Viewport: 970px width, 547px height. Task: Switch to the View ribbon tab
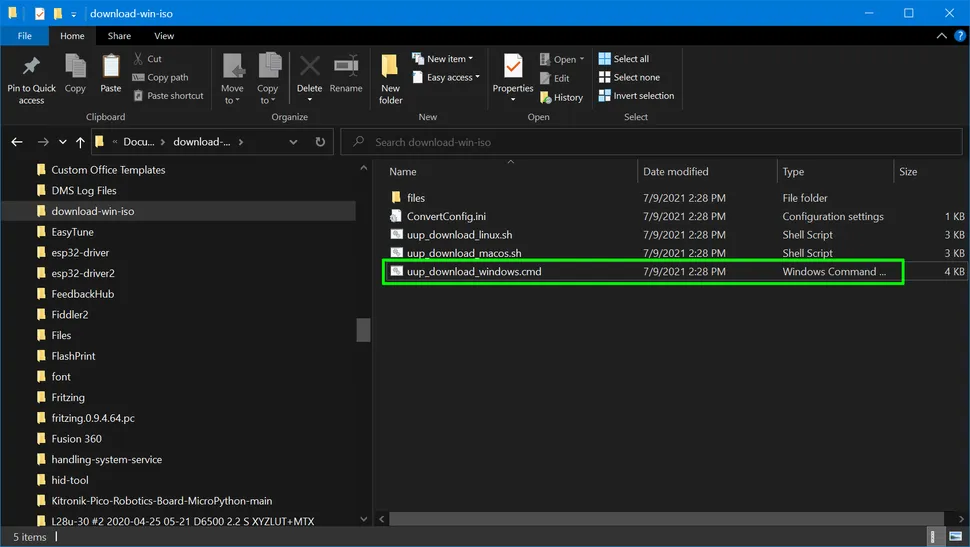click(x=164, y=36)
